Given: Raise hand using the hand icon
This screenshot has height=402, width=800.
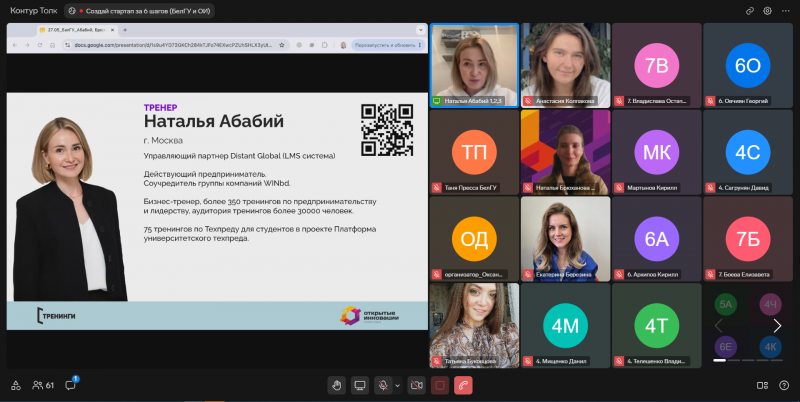Looking at the screenshot, I should tap(336, 385).
